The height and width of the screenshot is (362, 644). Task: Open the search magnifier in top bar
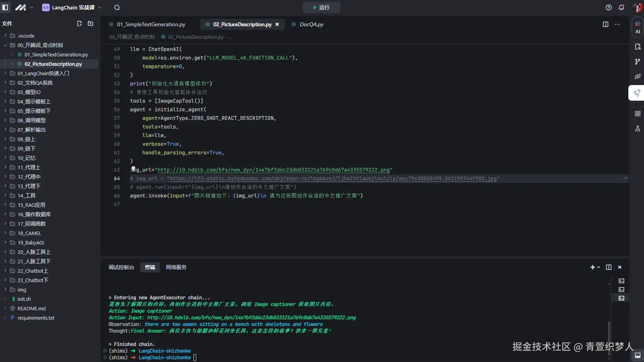(x=117, y=7)
